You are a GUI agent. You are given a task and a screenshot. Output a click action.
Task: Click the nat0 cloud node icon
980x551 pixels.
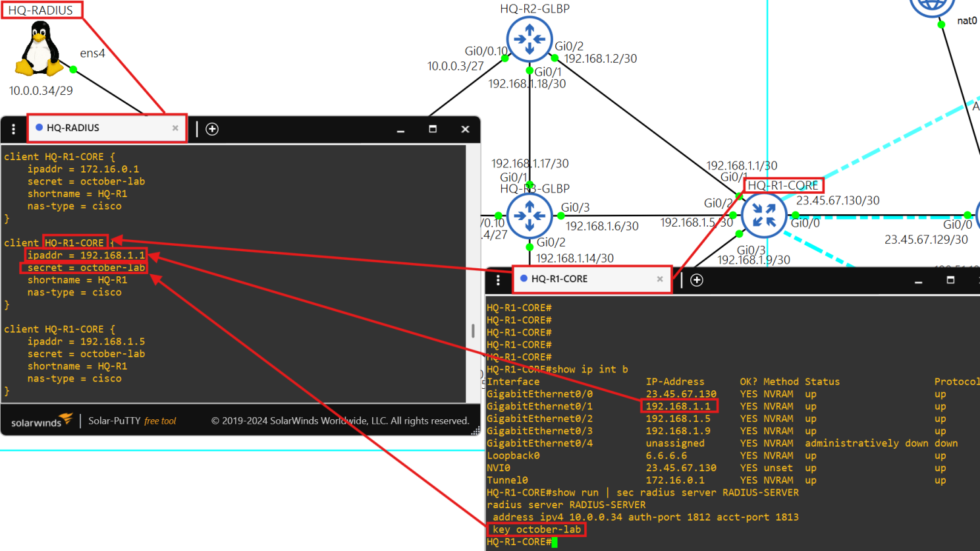click(931, 7)
